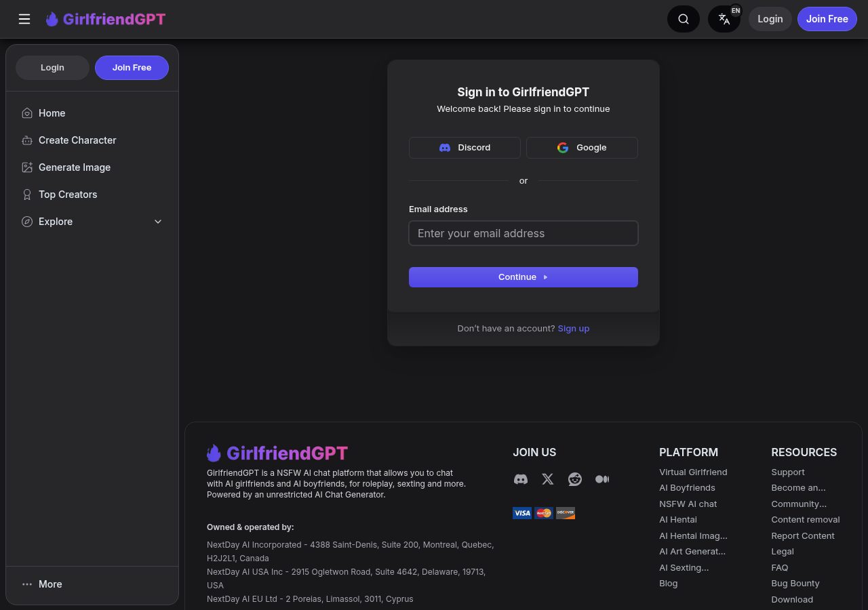
Task: Open Support footer link
Action: [x=788, y=472]
